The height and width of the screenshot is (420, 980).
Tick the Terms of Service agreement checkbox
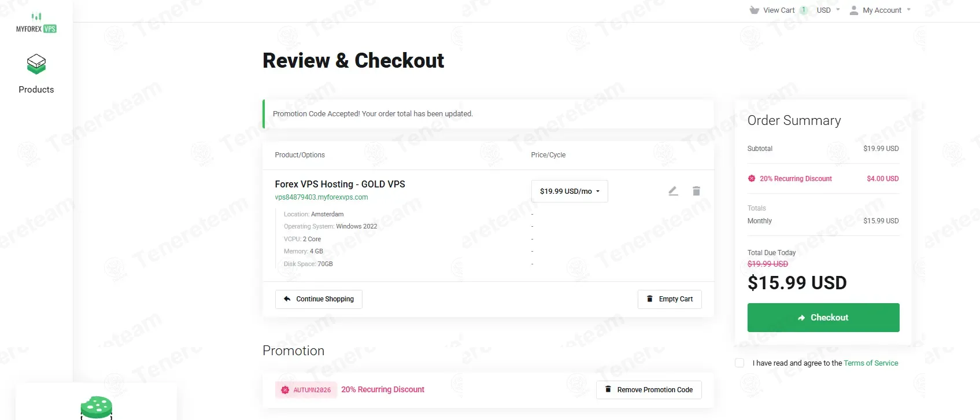[x=739, y=363]
